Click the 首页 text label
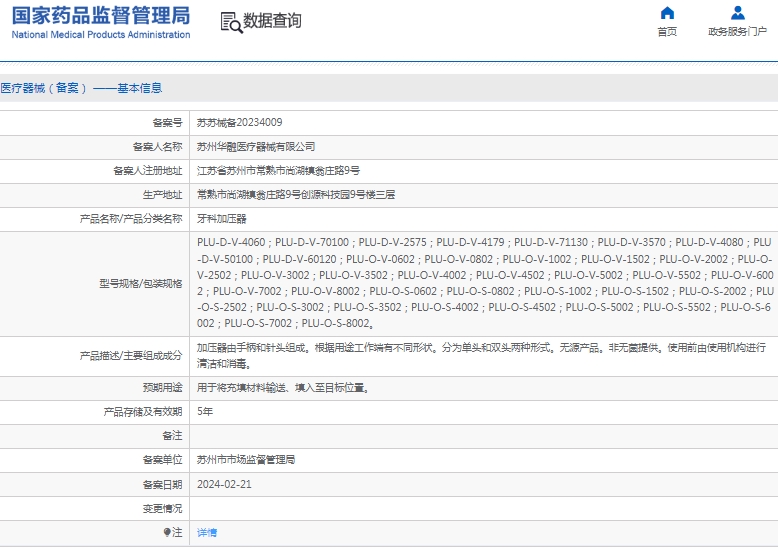Viewport: 778px width, 551px height. coord(667,32)
